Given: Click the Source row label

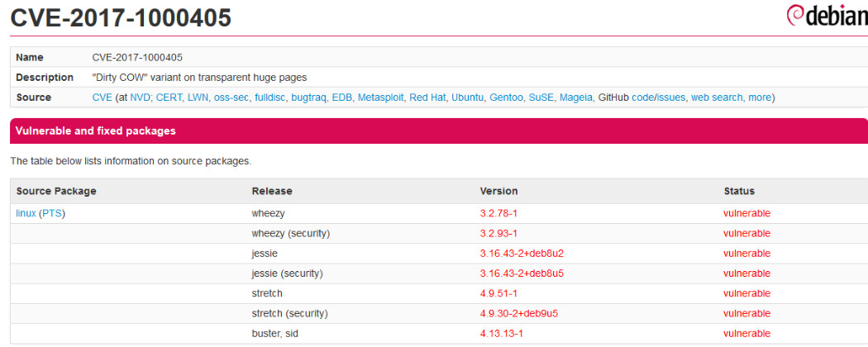Looking at the screenshot, I should pos(33,97).
